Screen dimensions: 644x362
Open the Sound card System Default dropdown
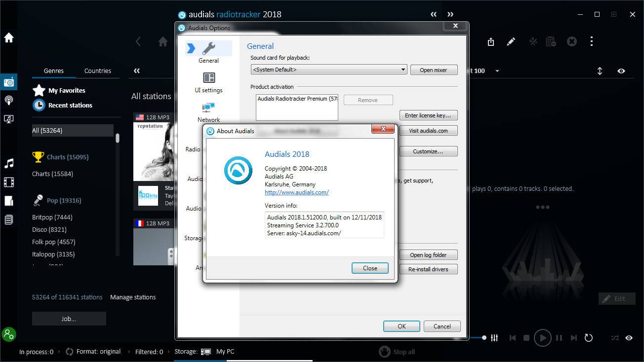[x=329, y=70]
